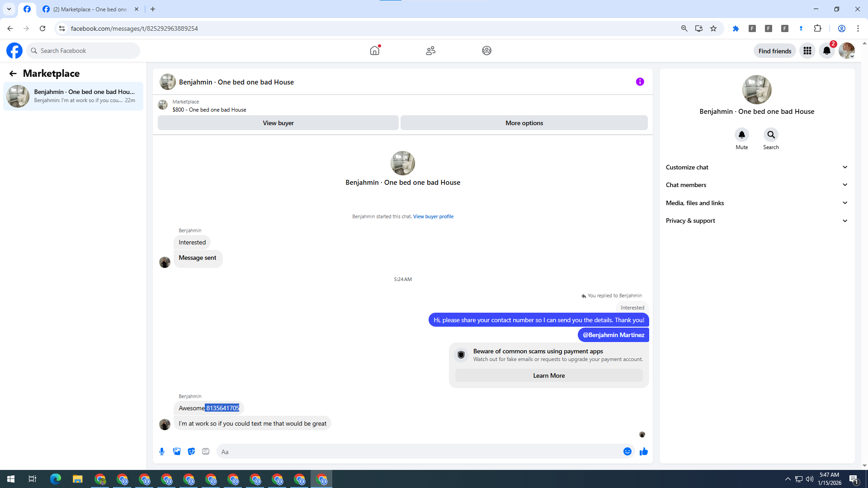Expand Customize chat section

[756, 167]
